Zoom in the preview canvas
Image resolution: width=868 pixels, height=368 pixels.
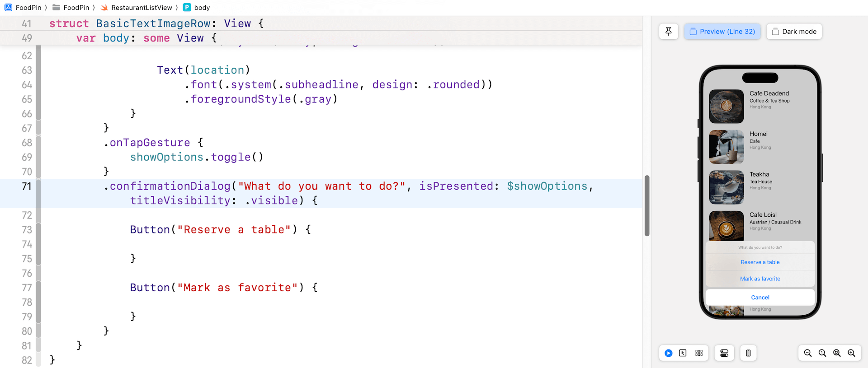click(851, 353)
